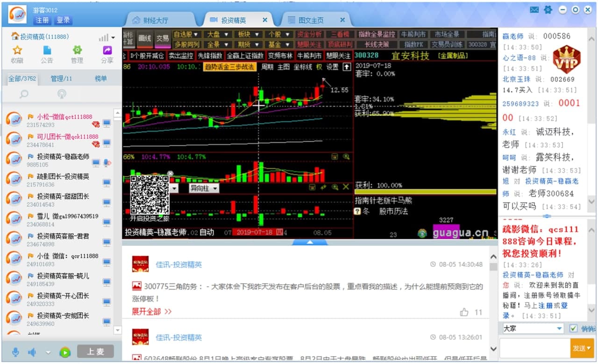Click the 分享 share icon
Screen dimensions: 598x364
click(107, 50)
